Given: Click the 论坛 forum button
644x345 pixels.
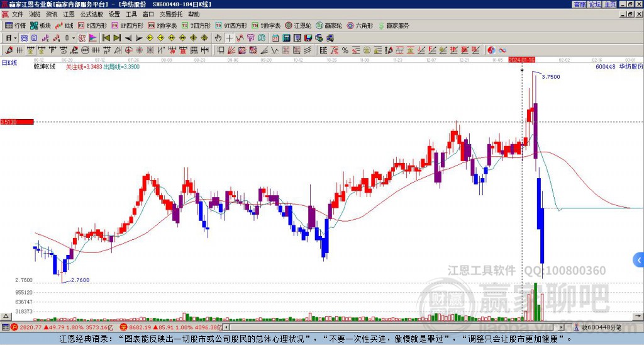Looking at the screenshot, I should 595,4.
